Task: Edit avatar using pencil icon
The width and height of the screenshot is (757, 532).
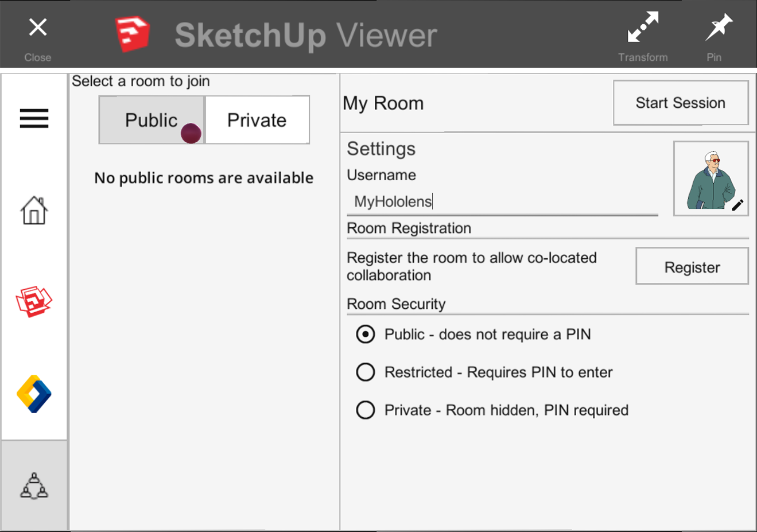Action: click(737, 205)
